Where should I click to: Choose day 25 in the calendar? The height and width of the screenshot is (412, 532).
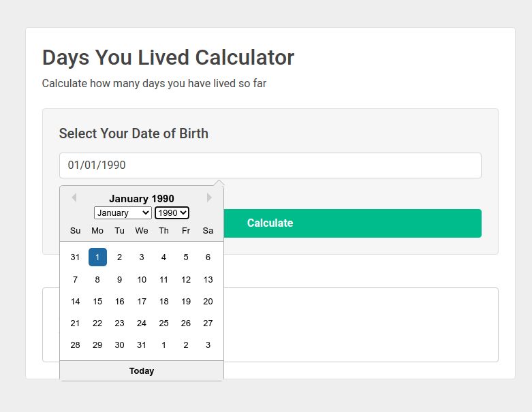pos(163,323)
